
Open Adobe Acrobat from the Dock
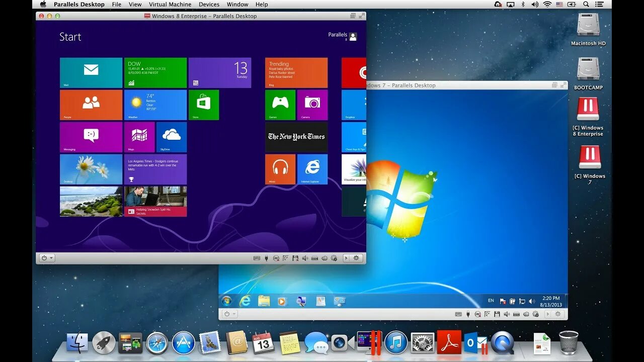click(x=449, y=343)
